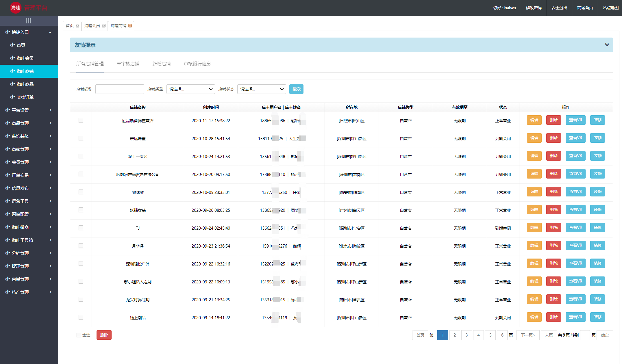Open the 店铺类型 dropdown
The height and width of the screenshot is (364, 622).
(x=190, y=89)
